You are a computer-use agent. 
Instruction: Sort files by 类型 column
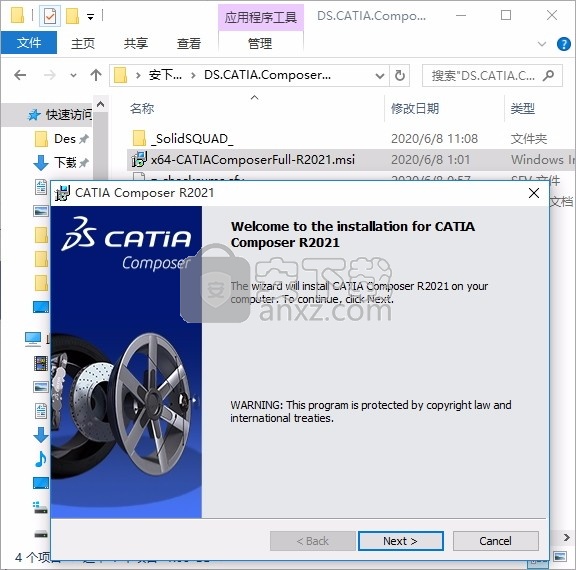click(522, 109)
